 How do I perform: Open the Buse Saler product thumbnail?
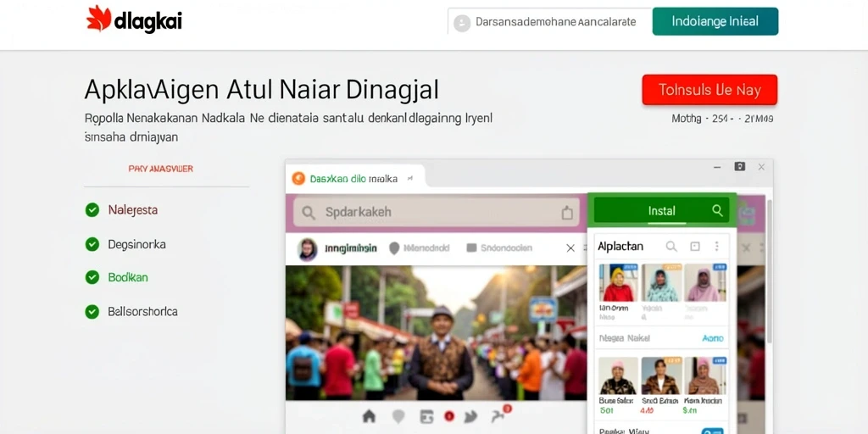coord(618,376)
